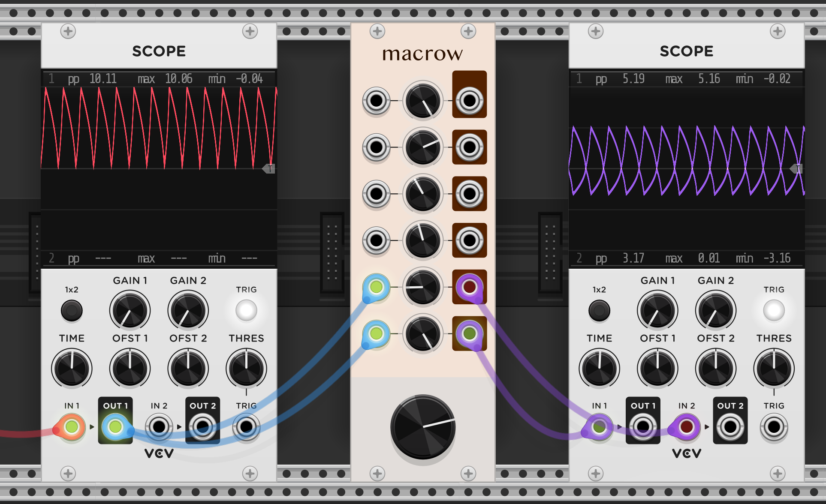
Task: Click the IN 1 jack on left Scope
Action: click(72, 427)
